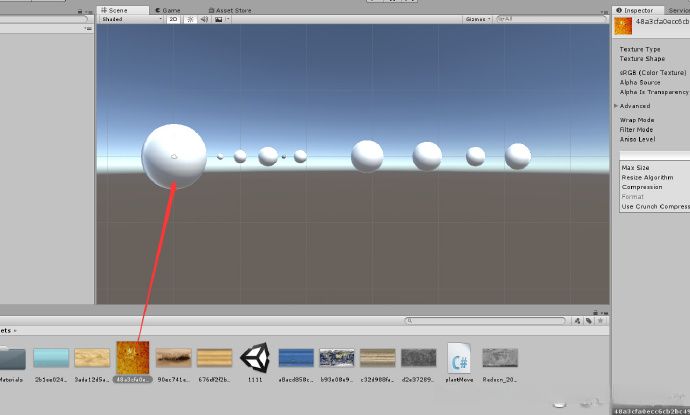This screenshot has height=415, width=690.
Task: Open effects dropdown arrow beside image icon
Action: pyautogui.click(x=228, y=19)
